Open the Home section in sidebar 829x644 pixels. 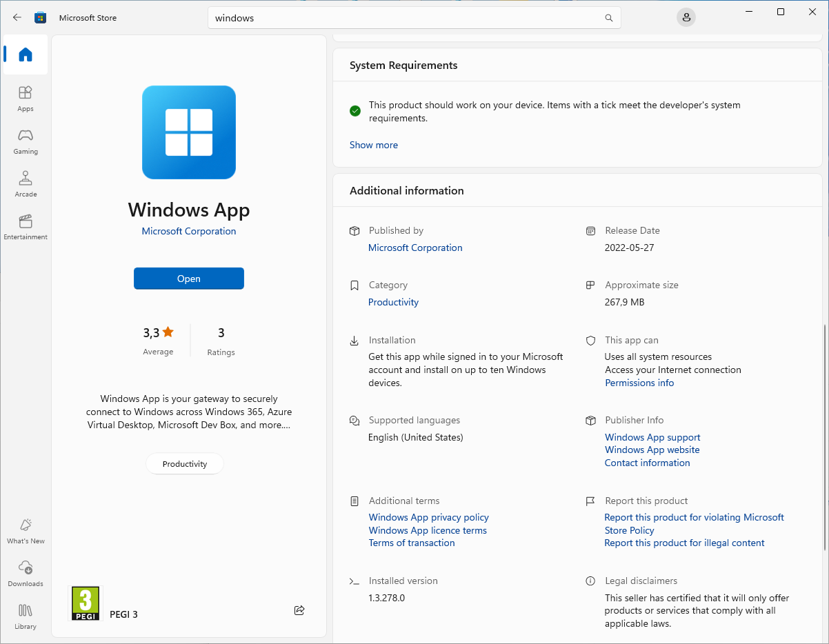pos(26,54)
